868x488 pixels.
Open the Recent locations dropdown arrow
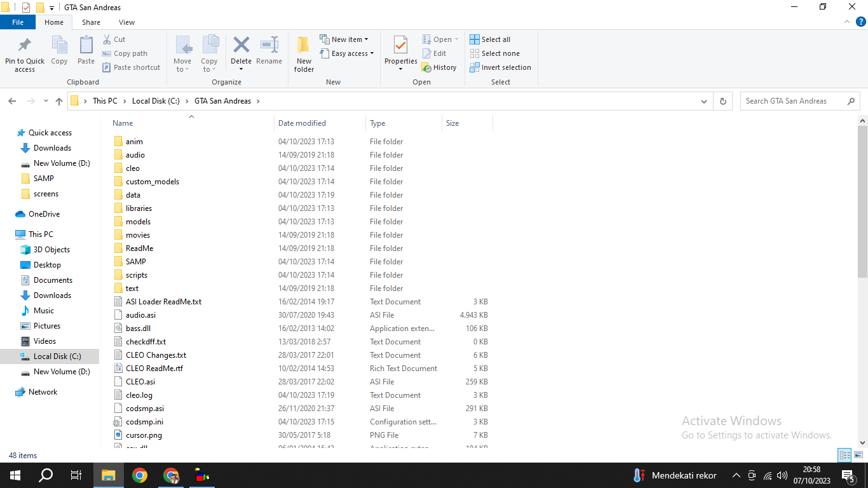tap(46, 101)
